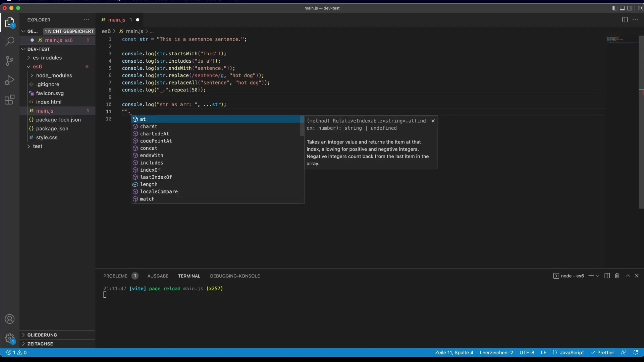The height and width of the screenshot is (362, 644).
Task: Open the Explorer view in activity bar
Action: point(10,23)
